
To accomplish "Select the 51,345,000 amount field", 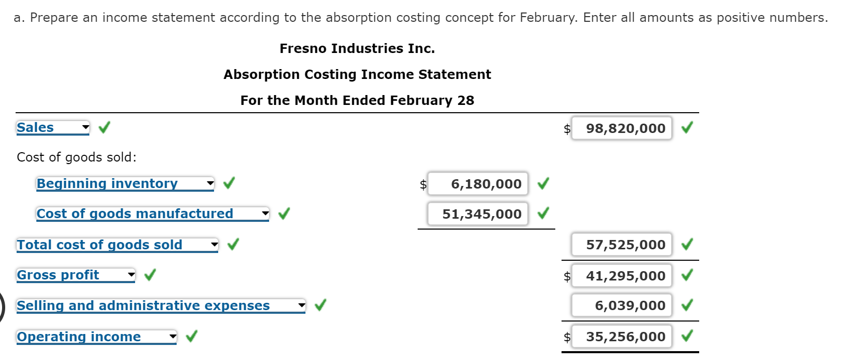I will (477, 213).
